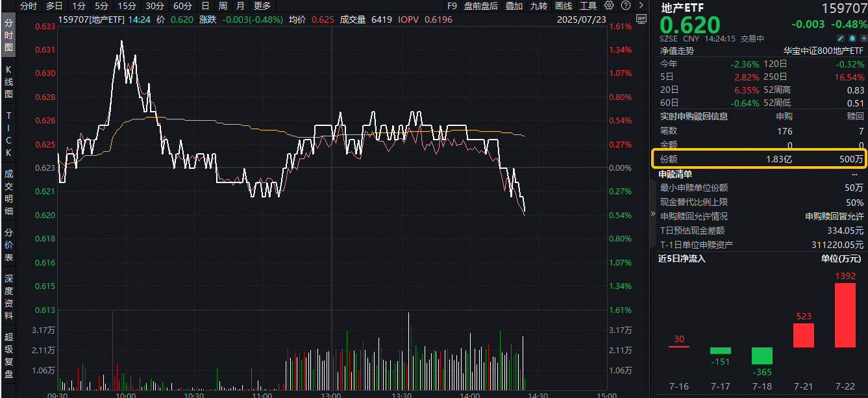The image size is (868, 398).
Task: Click the pencil edit note icon
Action: [x=841, y=39]
